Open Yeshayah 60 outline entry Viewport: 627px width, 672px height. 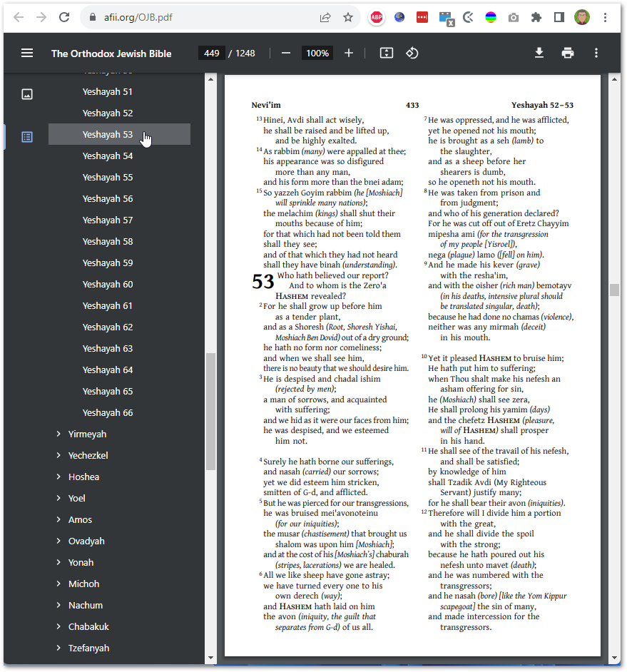point(108,285)
